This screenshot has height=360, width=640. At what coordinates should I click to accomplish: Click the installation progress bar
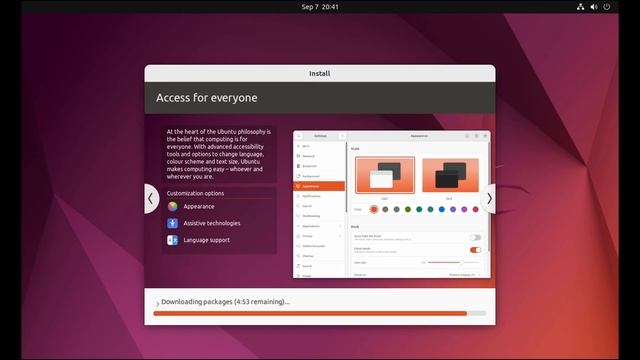320,313
